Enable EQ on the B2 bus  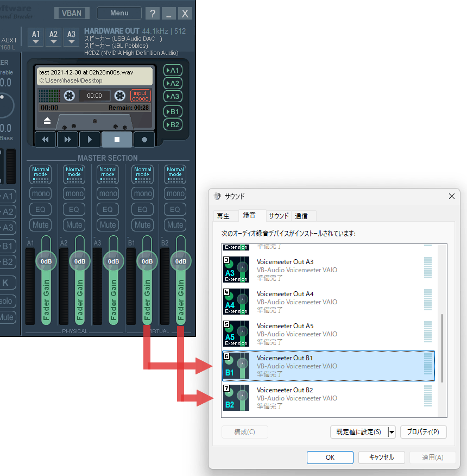175,209
